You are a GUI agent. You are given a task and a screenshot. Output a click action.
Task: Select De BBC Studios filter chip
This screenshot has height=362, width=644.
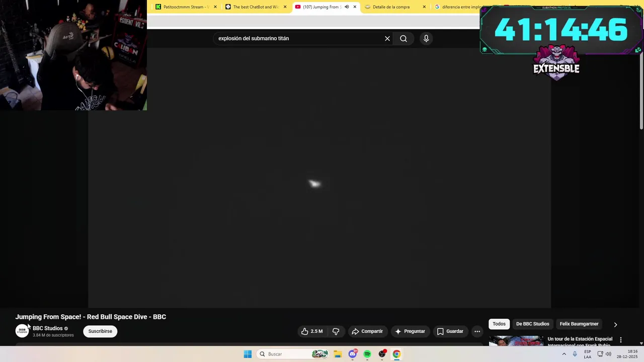(x=532, y=324)
